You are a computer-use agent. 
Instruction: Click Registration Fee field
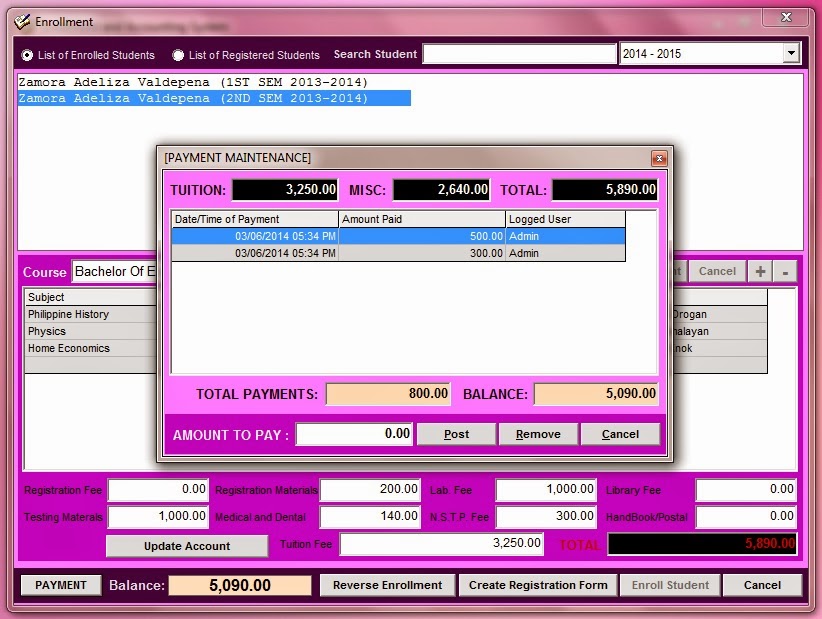[158, 490]
